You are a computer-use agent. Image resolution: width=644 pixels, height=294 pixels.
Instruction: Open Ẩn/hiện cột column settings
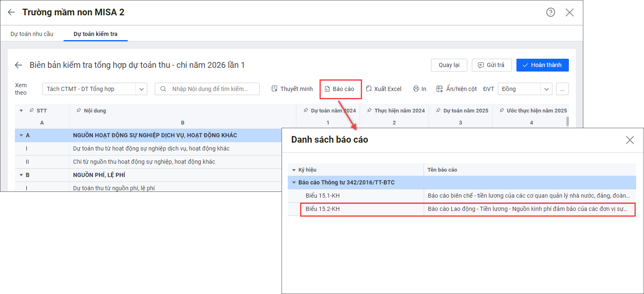point(457,89)
